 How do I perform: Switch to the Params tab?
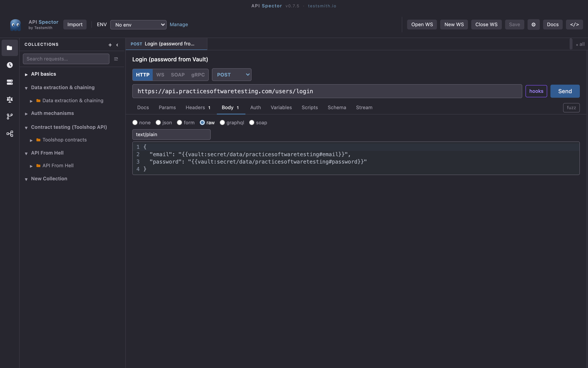pyautogui.click(x=167, y=108)
